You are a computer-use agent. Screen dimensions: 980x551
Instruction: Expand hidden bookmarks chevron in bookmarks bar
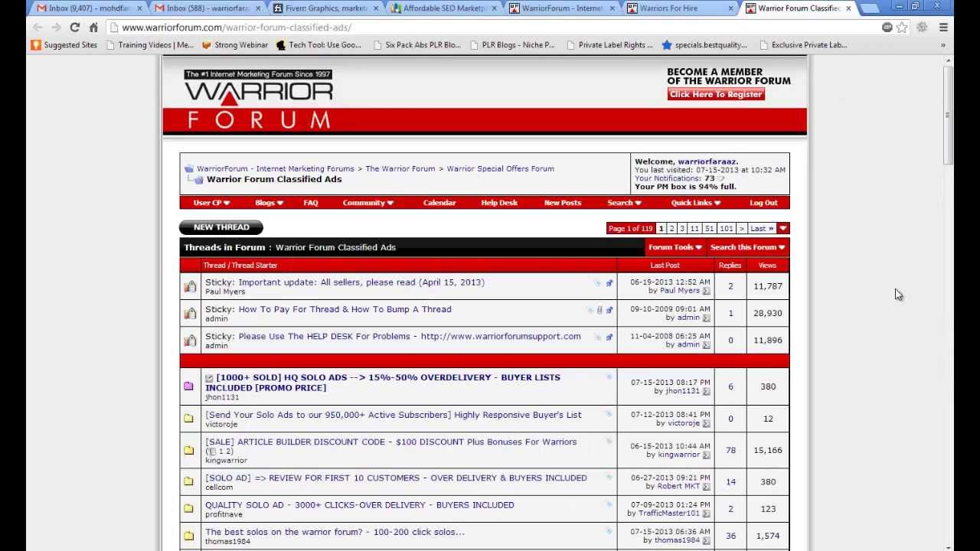(x=942, y=45)
